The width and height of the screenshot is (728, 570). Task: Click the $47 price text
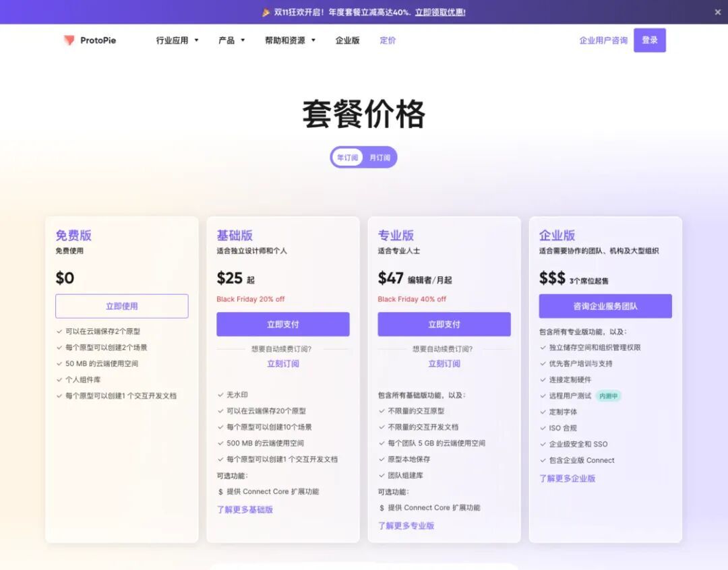390,278
